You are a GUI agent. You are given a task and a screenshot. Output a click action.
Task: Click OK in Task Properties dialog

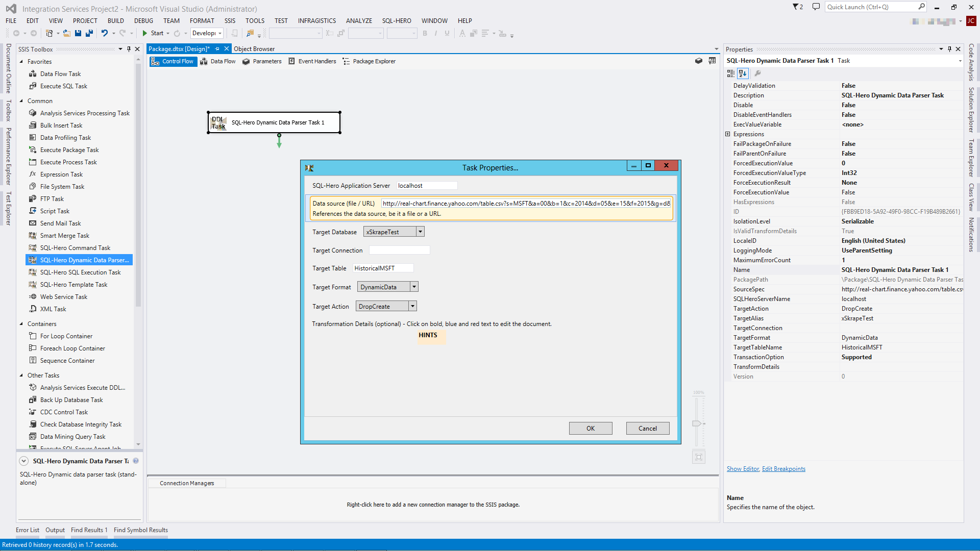[591, 429]
